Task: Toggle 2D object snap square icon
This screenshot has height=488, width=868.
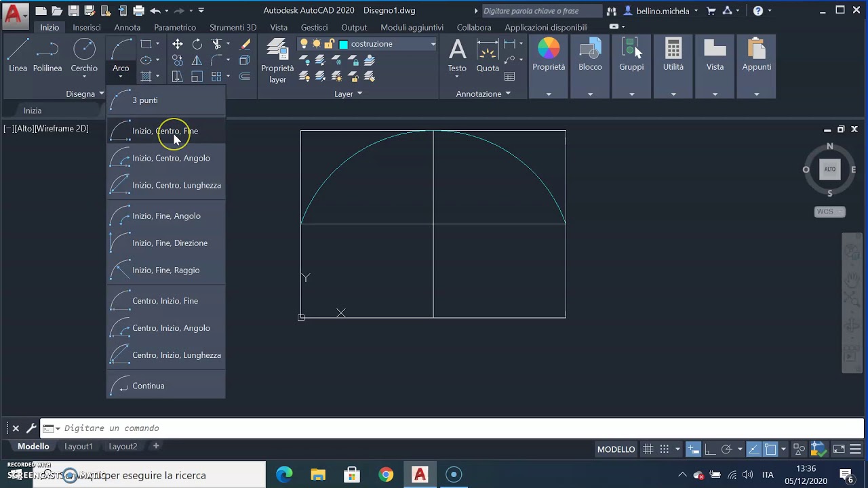Action: click(770, 449)
